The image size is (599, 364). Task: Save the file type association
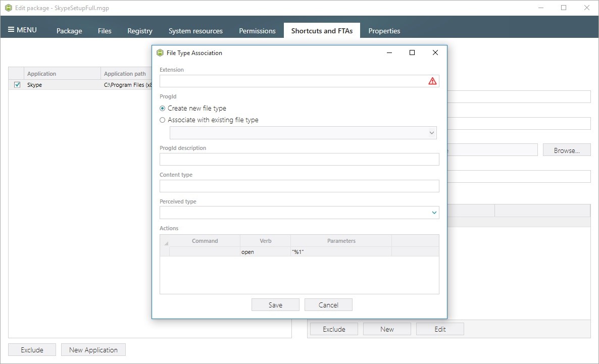click(275, 305)
